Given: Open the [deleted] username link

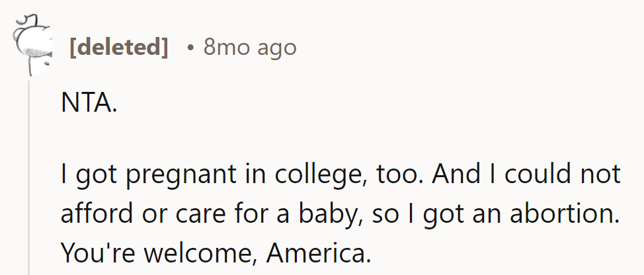Looking at the screenshot, I should (119, 48).
